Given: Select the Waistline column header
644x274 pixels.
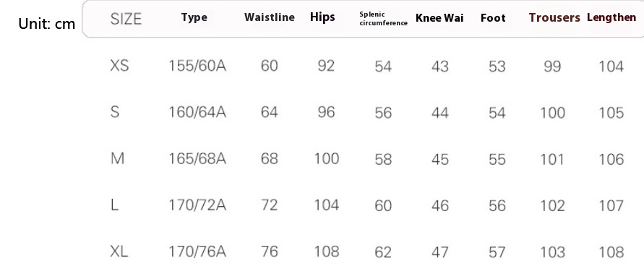Looking at the screenshot, I should [270, 17].
